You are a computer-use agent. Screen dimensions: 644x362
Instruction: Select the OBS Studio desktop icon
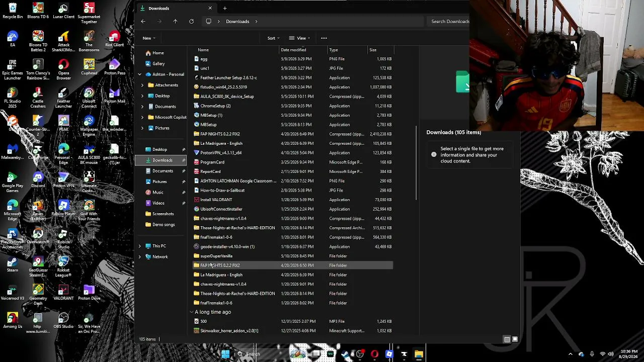click(63, 321)
